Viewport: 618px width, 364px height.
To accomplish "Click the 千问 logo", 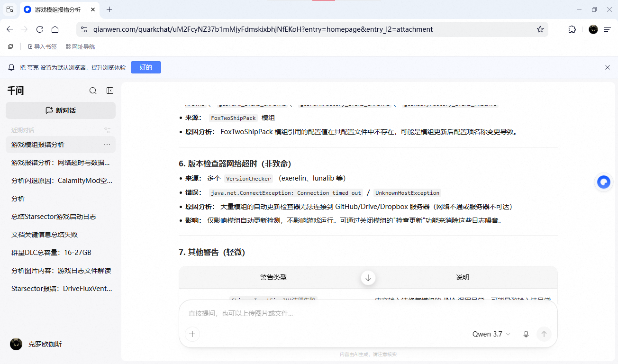I will point(16,91).
